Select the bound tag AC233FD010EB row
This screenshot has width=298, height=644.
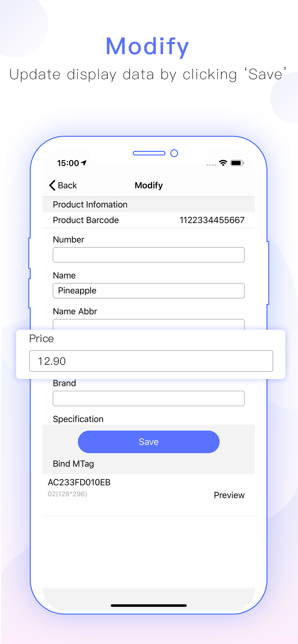(x=80, y=482)
